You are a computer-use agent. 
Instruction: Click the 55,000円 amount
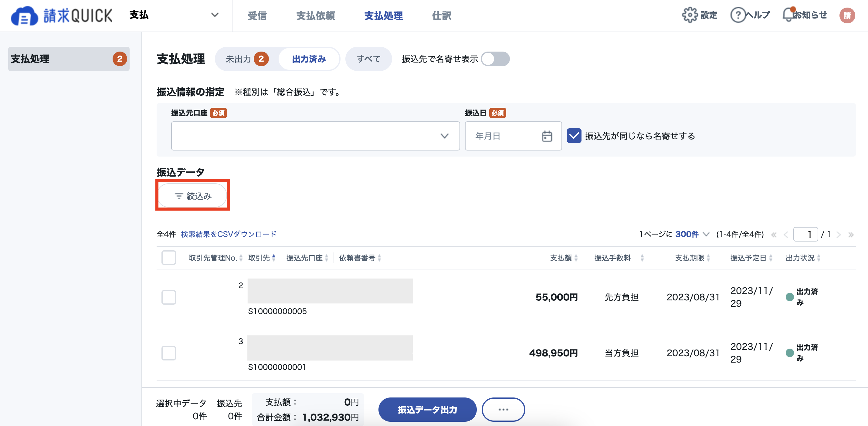point(557,297)
